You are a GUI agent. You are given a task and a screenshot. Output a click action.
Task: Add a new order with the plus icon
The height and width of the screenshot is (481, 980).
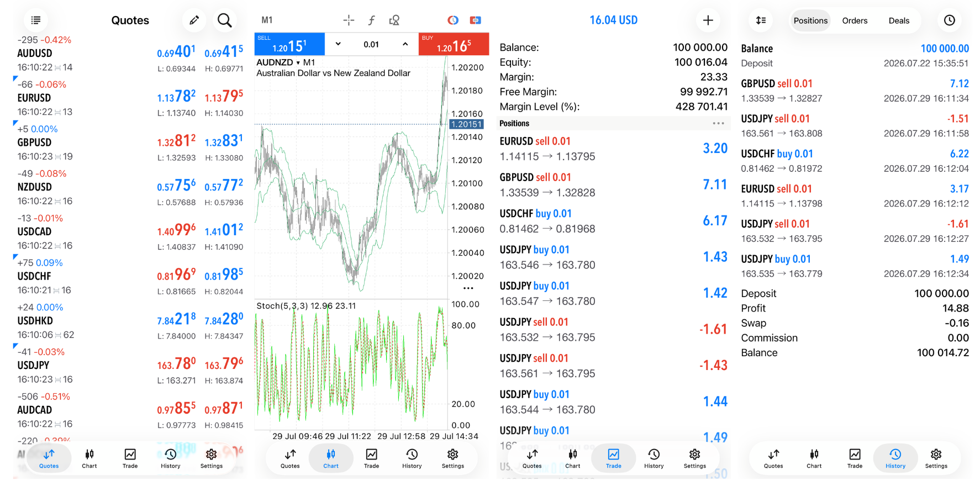[x=708, y=20]
